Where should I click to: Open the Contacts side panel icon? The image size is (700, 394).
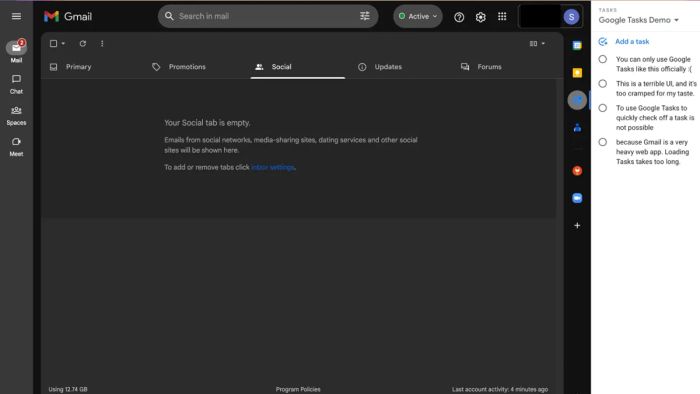pyautogui.click(x=577, y=128)
